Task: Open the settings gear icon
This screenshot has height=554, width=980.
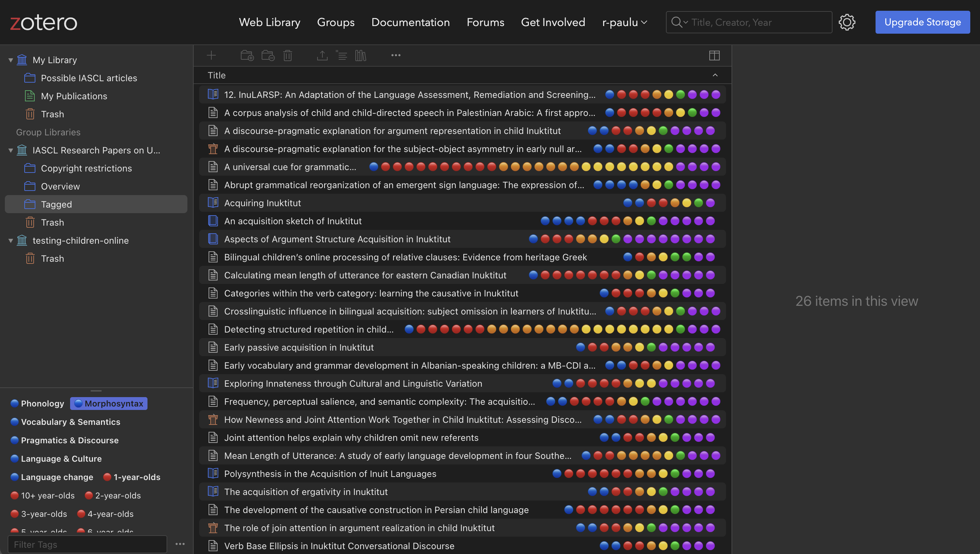Action: point(847,22)
